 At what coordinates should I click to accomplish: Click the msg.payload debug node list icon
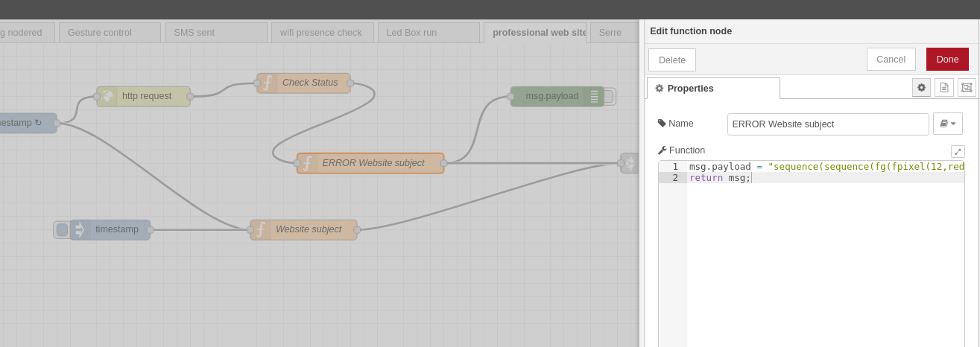click(x=594, y=96)
